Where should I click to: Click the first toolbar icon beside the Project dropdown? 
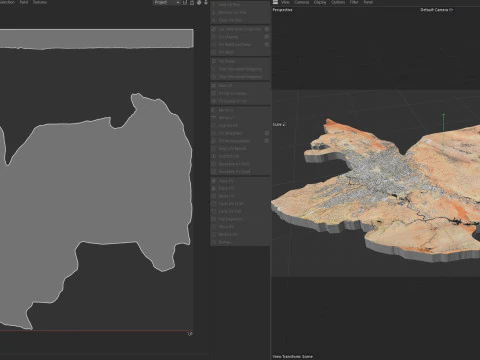point(185,2)
